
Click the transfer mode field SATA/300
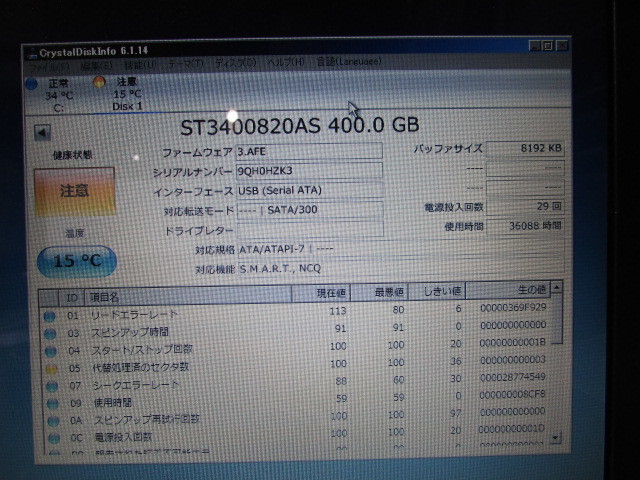click(x=310, y=210)
